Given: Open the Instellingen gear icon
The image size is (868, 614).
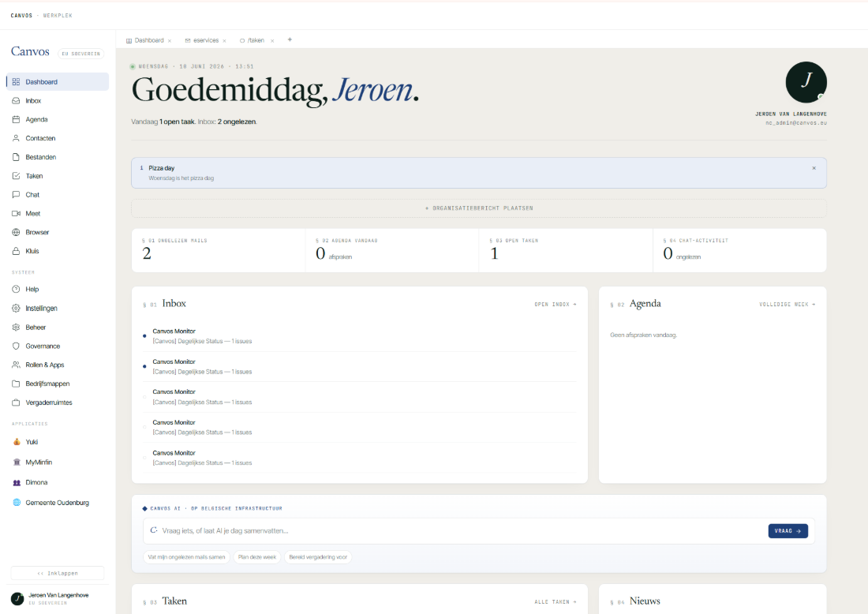Looking at the screenshot, I should click(x=16, y=309).
